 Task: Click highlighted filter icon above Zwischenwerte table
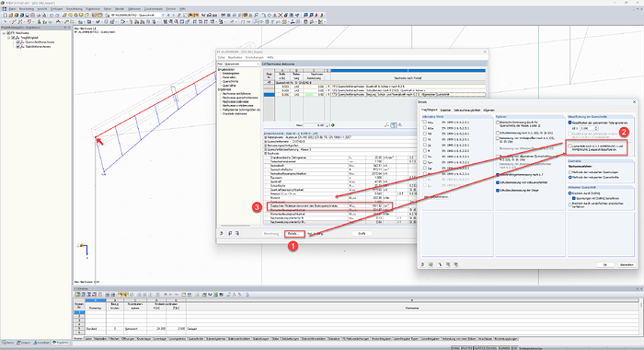394,125
